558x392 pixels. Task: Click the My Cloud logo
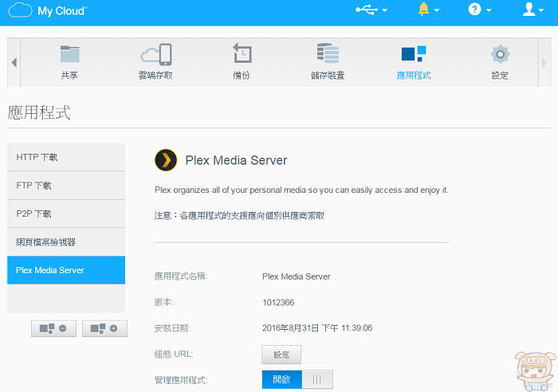(x=47, y=10)
